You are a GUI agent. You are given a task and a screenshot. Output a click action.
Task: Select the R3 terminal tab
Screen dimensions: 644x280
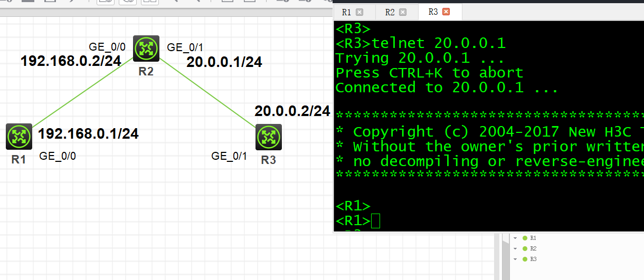click(433, 12)
